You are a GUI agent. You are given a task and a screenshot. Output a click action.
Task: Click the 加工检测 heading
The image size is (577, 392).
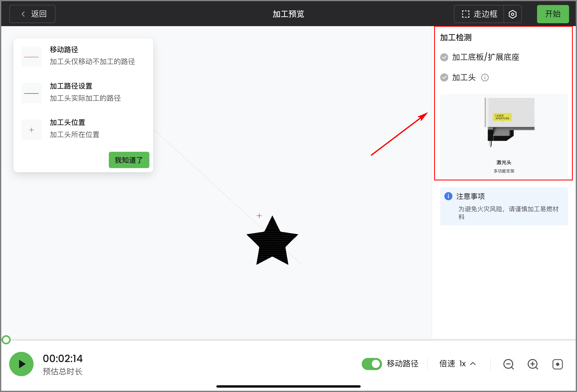[x=456, y=37]
